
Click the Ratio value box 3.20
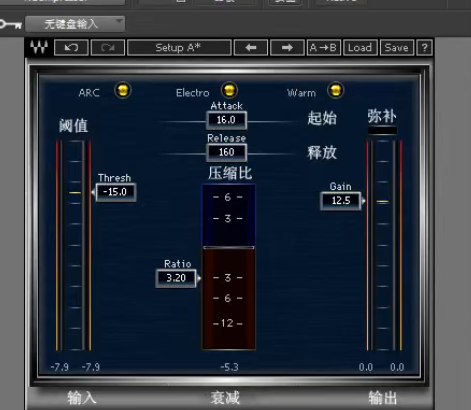pos(176,278)
